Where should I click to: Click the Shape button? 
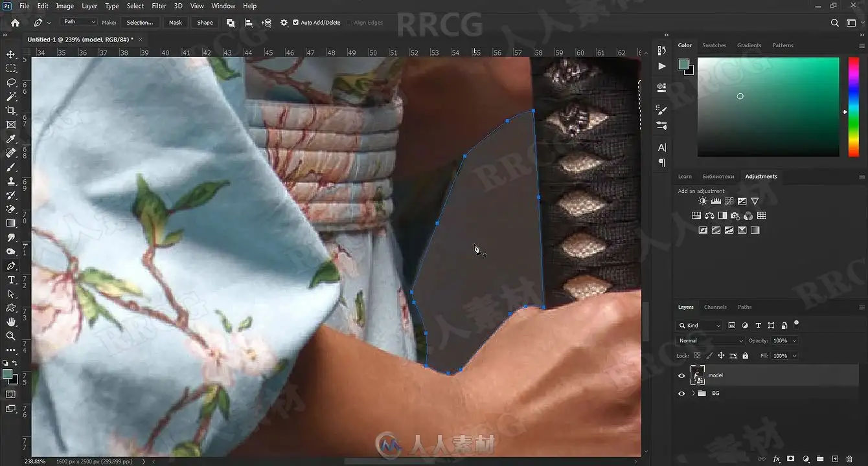pos(205,23)
